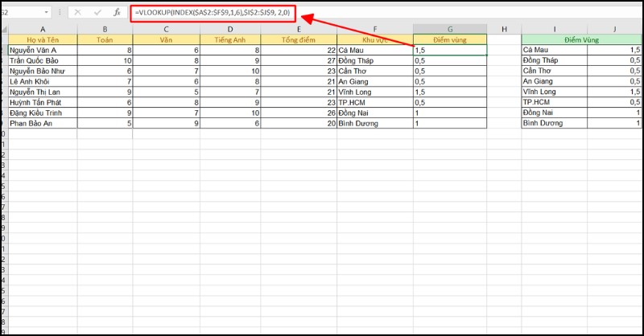This screenshot has height=336, width=644.
Task: Select the 'Phan Bảo An' name cell
Action: 43,124
